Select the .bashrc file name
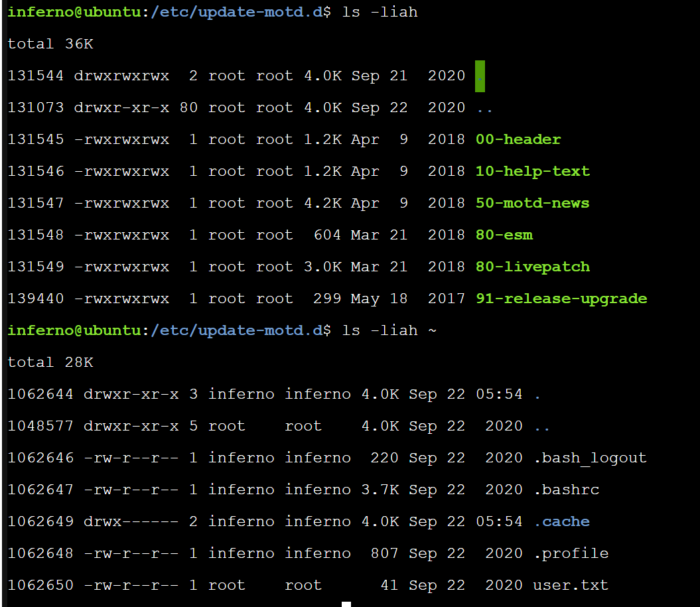700x607 pixels. tap(566, 490)
